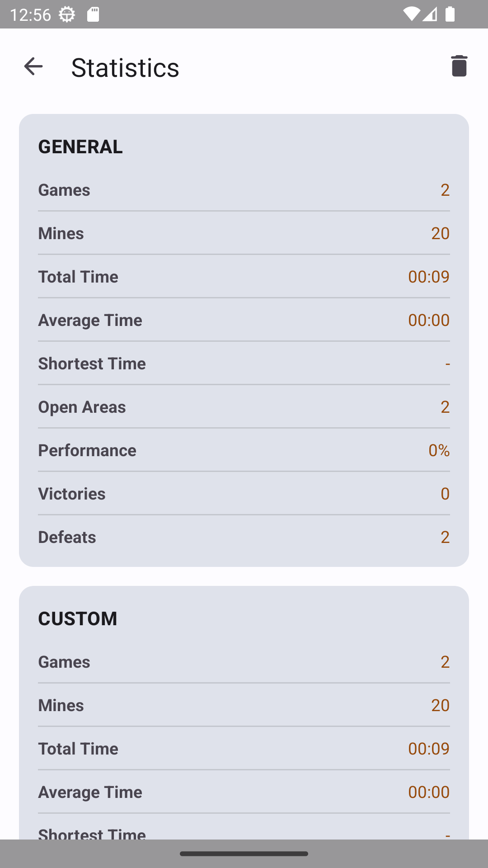Screen dimensions: 488x868
Task: Tap the Statistics page title
Action: coord(125,67)
